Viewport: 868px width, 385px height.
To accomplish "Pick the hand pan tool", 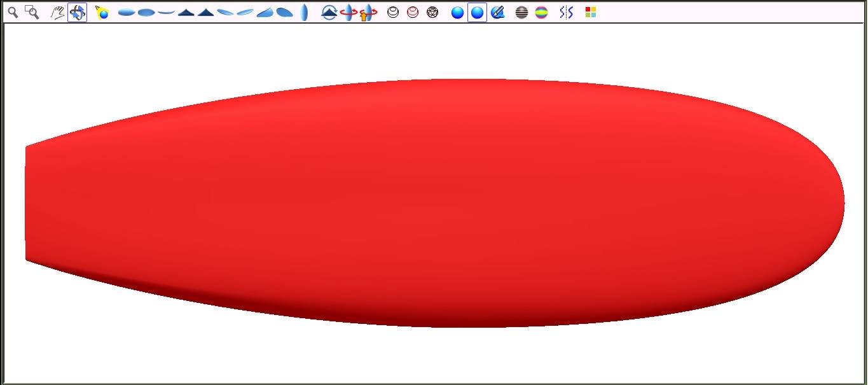I will pos(58,12).
